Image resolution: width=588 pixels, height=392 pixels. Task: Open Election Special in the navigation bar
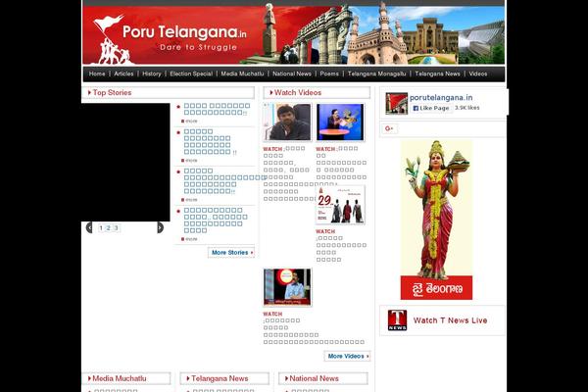click(x=191, y=73)
